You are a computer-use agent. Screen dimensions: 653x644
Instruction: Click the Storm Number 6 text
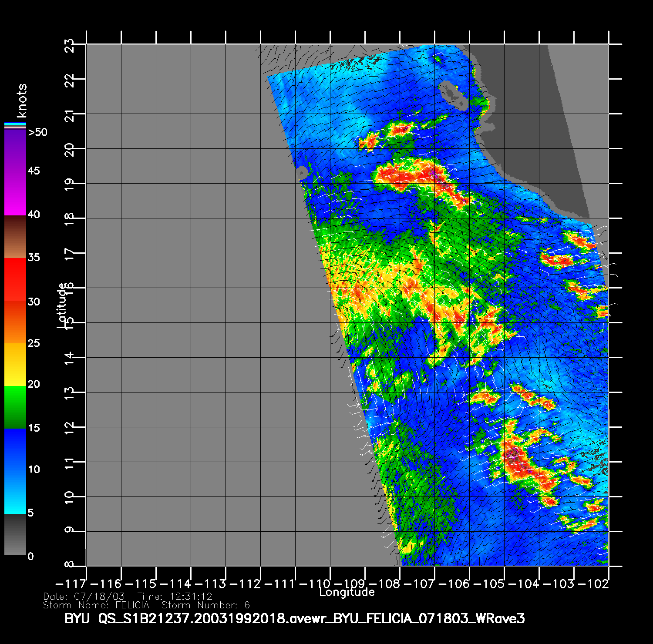pos(205,605)
